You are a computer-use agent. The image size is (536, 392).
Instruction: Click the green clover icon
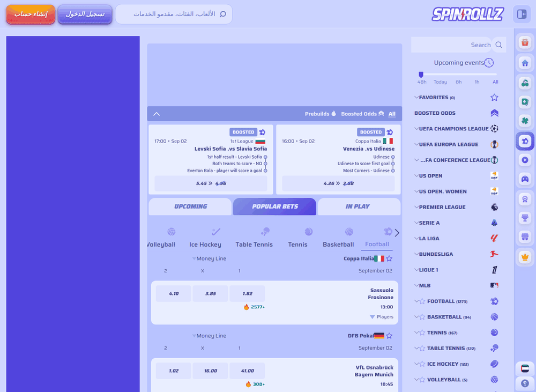coord(525,121)
